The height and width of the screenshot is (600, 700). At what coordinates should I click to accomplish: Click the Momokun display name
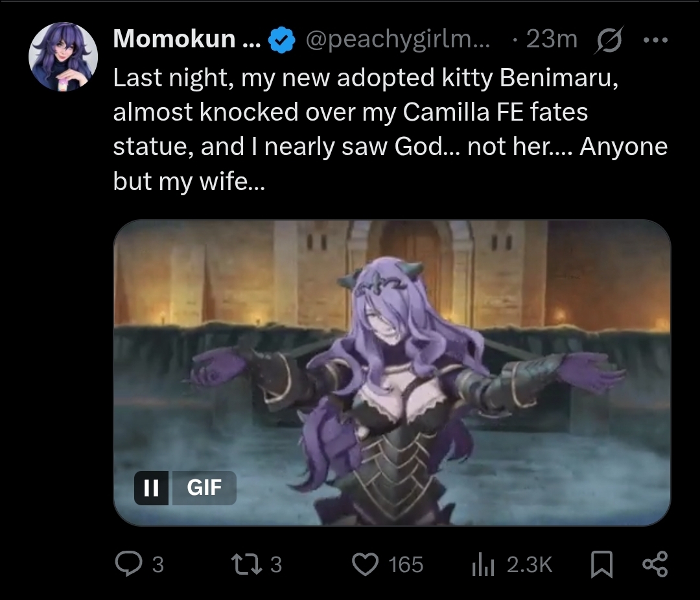[x=187, y=38]
